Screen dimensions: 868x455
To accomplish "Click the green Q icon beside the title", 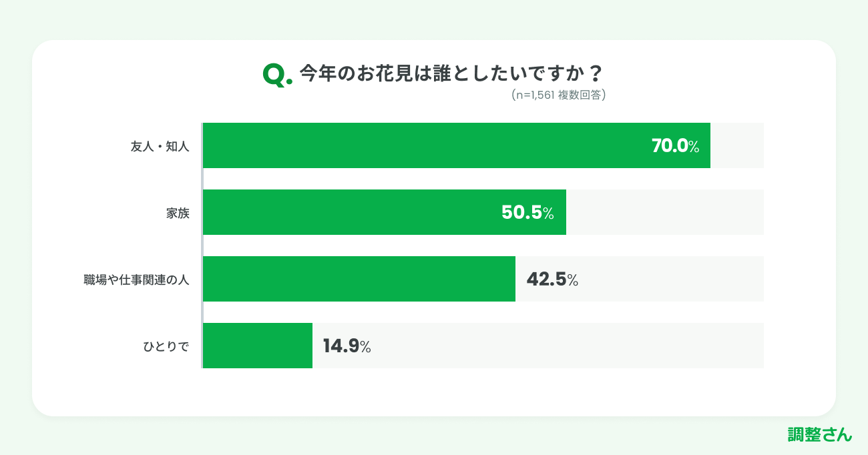I will click(x=276, y=75).
